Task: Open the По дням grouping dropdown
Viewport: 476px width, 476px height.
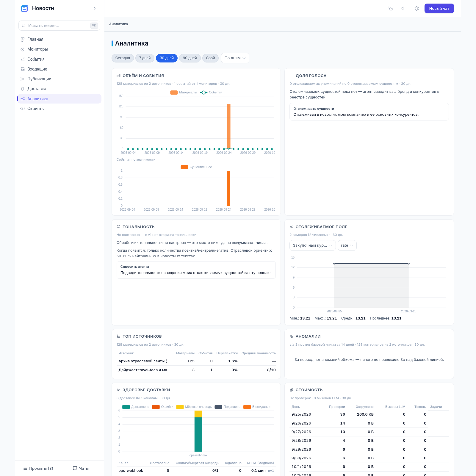Action: [x=235, y=58]
